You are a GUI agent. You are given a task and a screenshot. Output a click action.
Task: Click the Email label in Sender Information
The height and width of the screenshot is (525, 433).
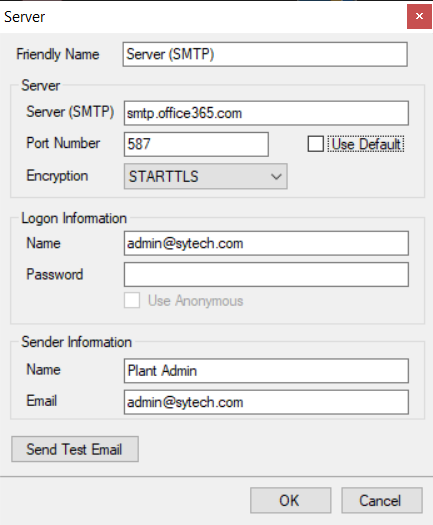(42, 401)
